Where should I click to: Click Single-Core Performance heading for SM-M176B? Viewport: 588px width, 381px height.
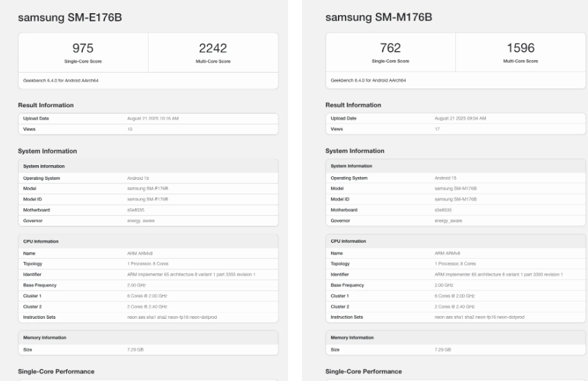point(363,371)
